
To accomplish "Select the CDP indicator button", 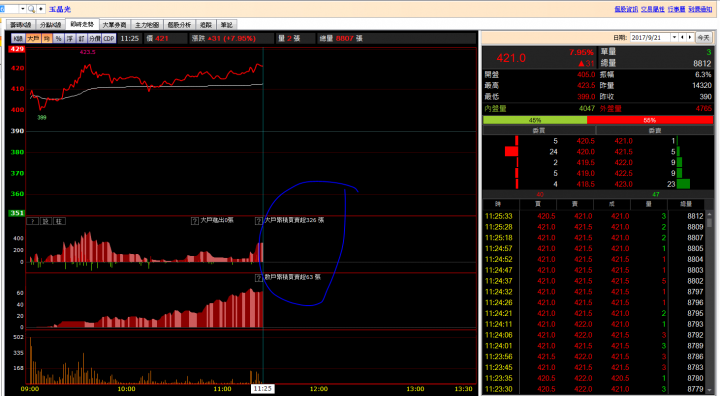I will pos(109,39).
